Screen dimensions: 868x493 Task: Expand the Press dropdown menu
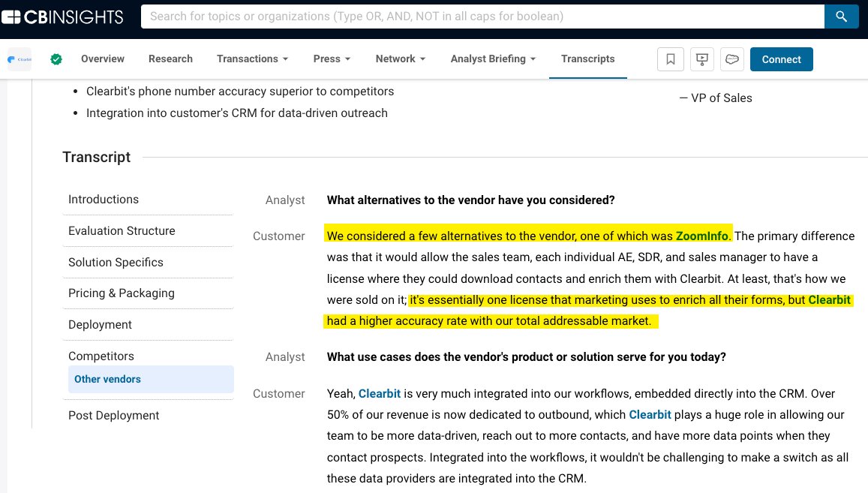coord(332,59)
